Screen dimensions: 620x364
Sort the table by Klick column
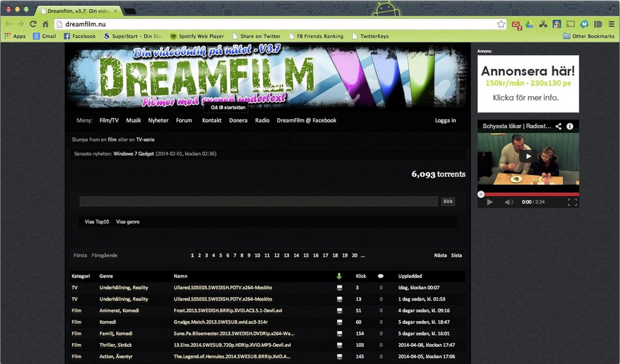pos(361,276)
